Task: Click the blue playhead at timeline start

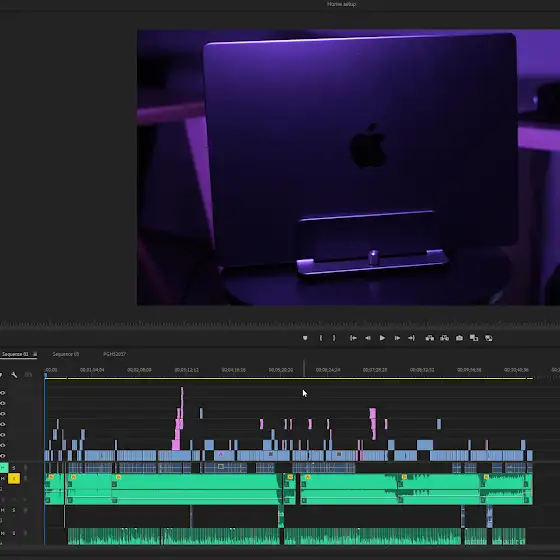Action: pyautogui.click(x=46, y=375)
